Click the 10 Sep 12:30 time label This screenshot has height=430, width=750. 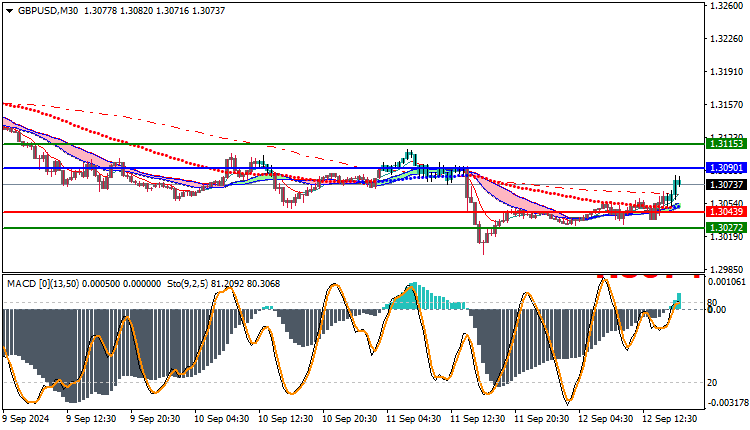[x=286, y=419]
